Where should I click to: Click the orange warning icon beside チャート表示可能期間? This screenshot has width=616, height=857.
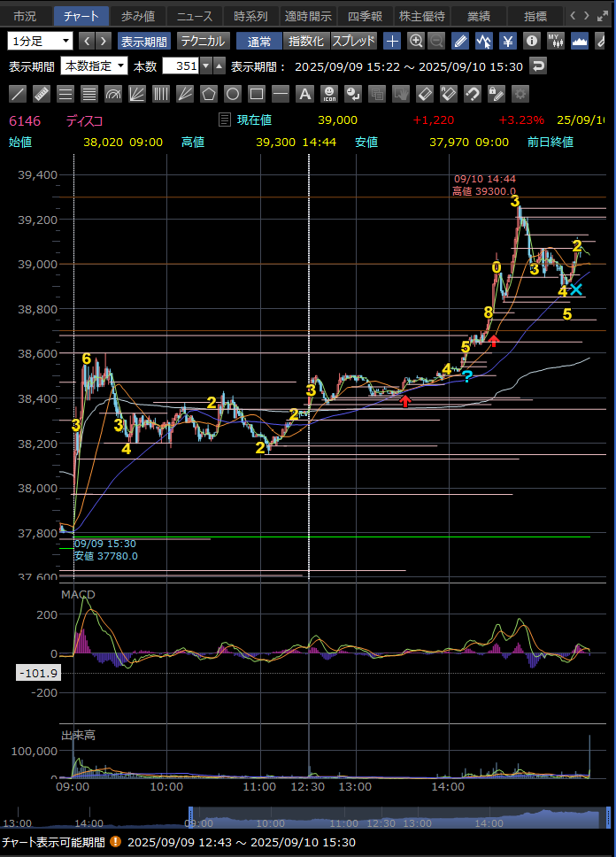point(115,842)
